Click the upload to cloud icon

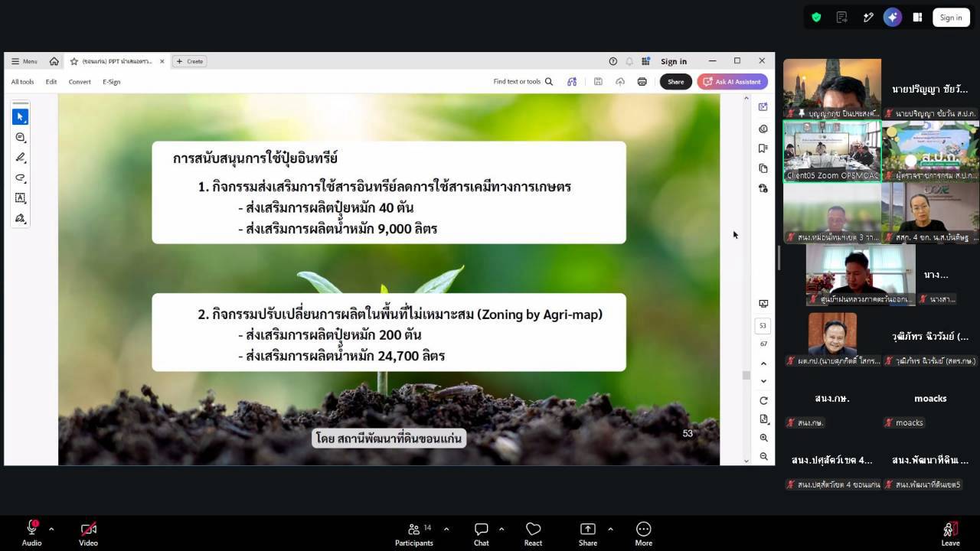coord(620,82)
